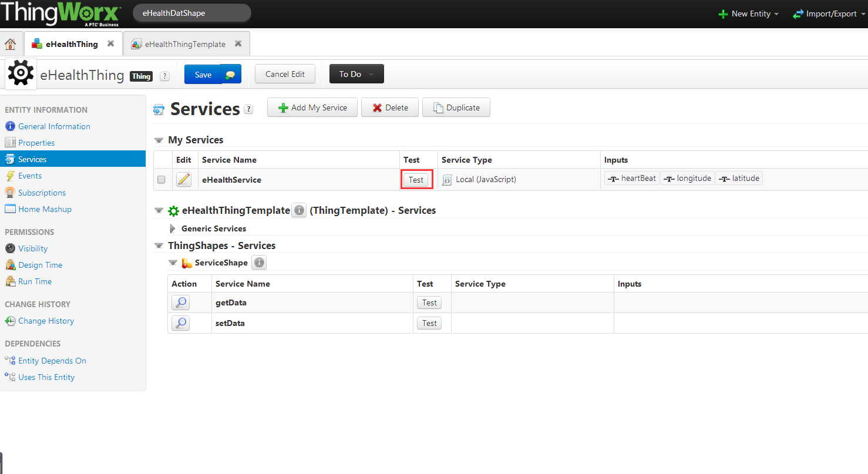Open Uses This Entity
Viewport: 868px width, 474px height.
click(x=46, y=377)
